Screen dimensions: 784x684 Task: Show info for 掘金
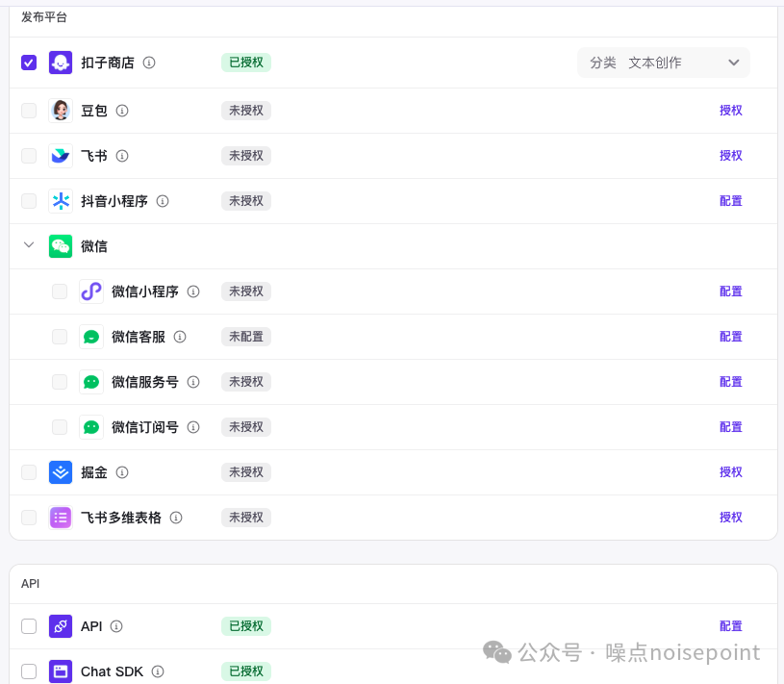(x=122, y=472)
